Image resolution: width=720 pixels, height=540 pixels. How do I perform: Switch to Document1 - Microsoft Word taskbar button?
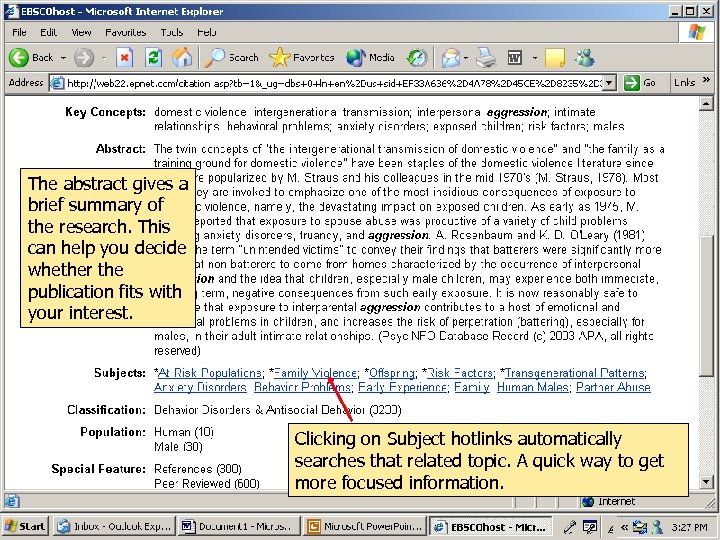click(239, 526)
